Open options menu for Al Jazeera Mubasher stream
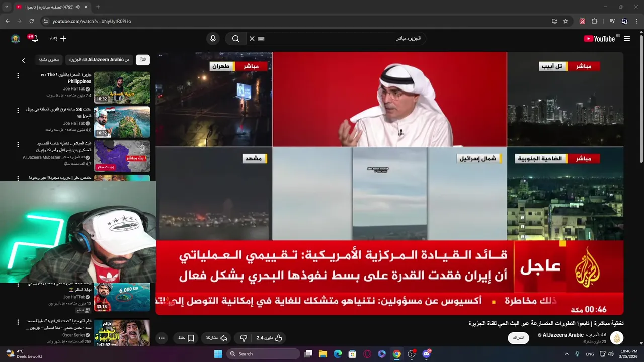The width and height of the screenshot is (644, 362). point(18,144)
